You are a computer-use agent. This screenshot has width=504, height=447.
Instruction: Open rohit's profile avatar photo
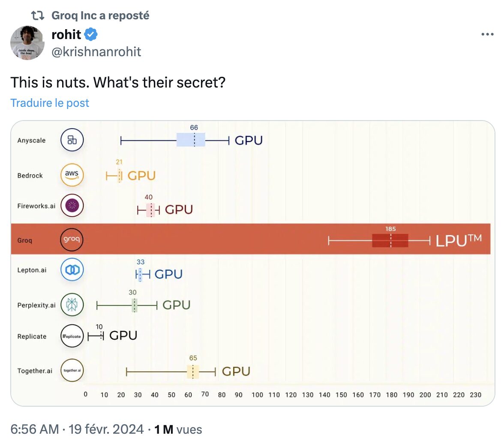click(27, 43)
